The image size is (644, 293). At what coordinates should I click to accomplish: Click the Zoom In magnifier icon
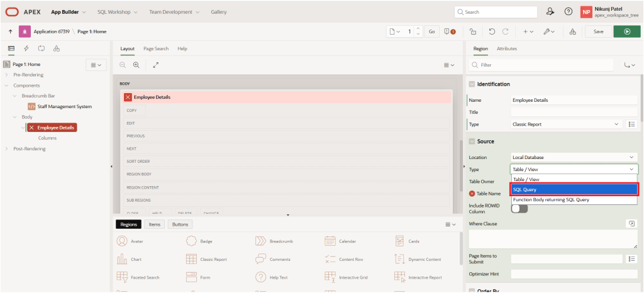click(x=136, y=65)
